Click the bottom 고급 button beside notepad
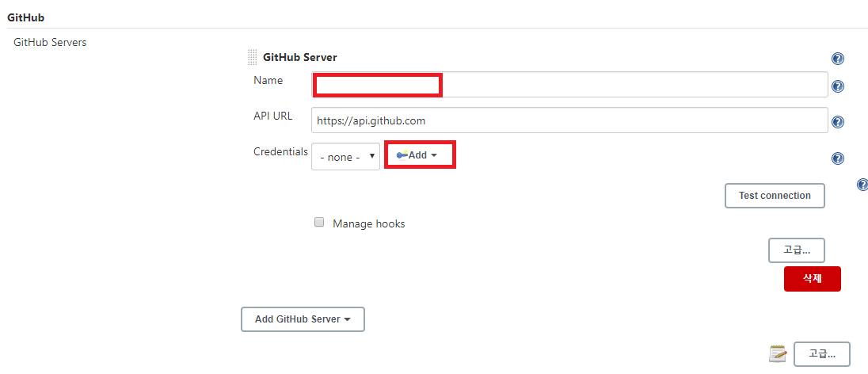This screenshot has width=868, height=374. coord(822,354)
